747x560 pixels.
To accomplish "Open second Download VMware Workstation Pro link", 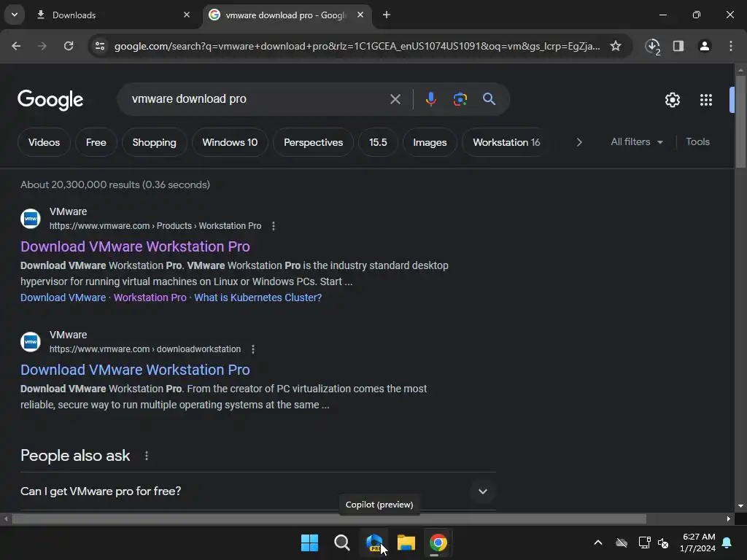I will [135, 370].
